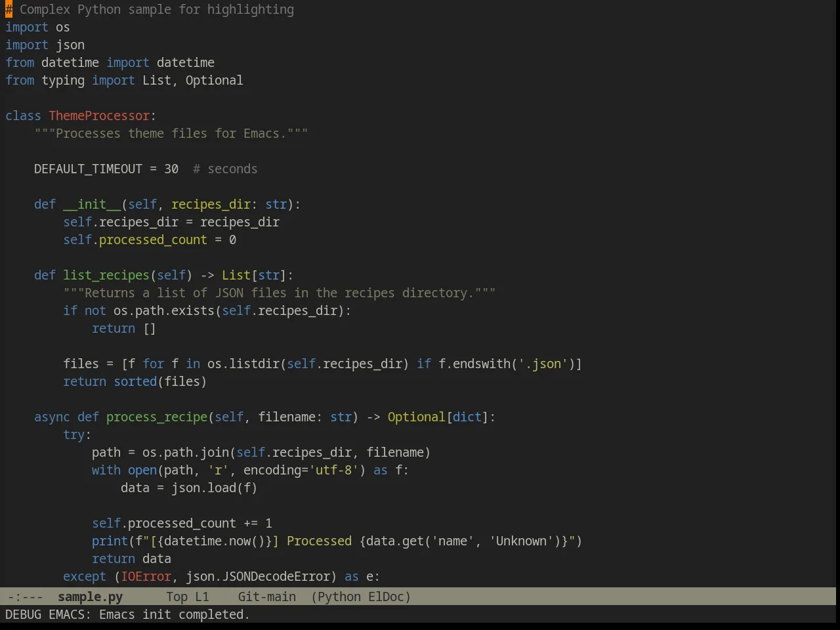Click the ElDoc minor mode indicator
Image resolution: width=840 pixels, height=630 pixels.
tap(386, 597)
